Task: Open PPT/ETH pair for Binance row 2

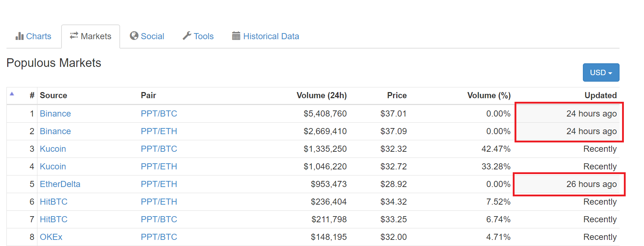Action: (x=159, y=131)
